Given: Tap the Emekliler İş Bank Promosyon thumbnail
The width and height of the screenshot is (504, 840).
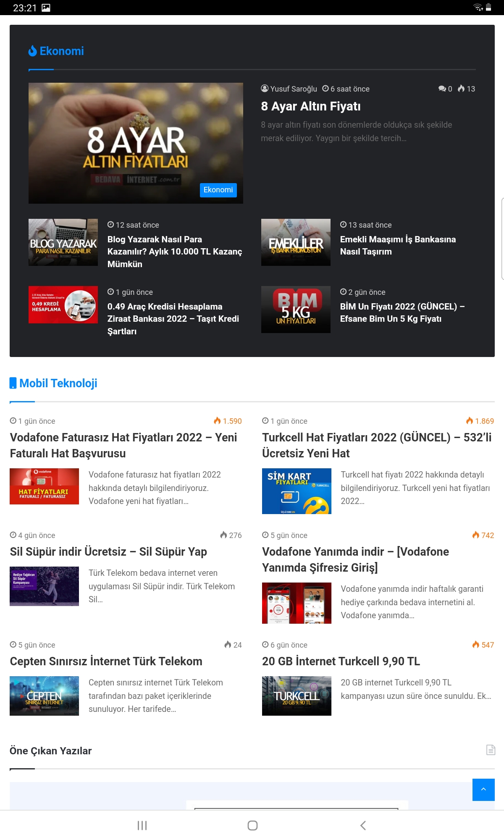Looking at the screenshot, I should click(x=296, y=242).
